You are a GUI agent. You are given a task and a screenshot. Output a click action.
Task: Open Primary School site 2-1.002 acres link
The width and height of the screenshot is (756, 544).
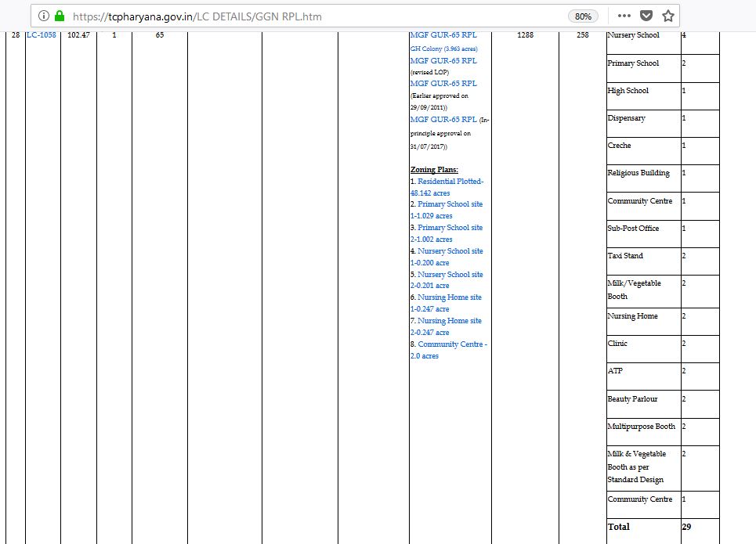pyautogui.click(x=447, y=233)
